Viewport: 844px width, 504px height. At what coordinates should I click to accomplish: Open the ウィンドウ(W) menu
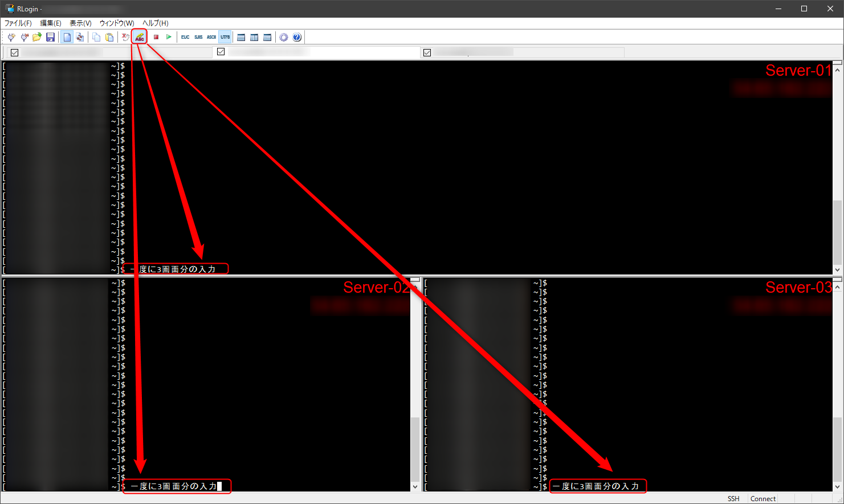tap(117, 23)
